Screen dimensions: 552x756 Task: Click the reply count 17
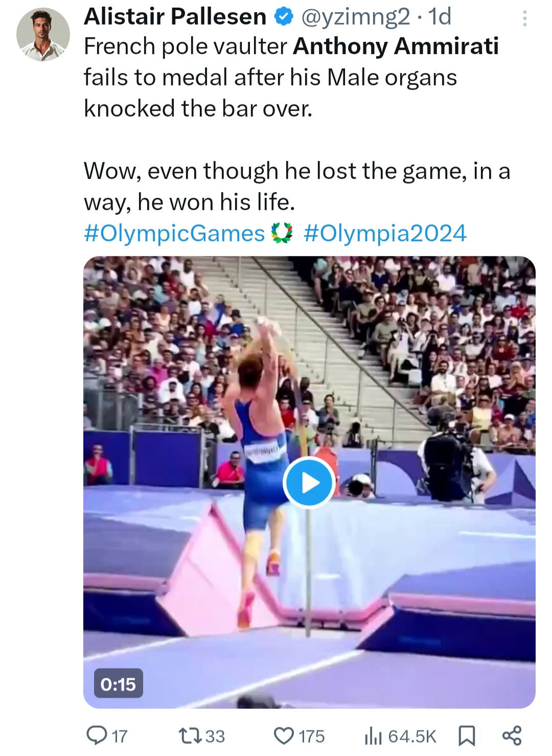[119, 737]
